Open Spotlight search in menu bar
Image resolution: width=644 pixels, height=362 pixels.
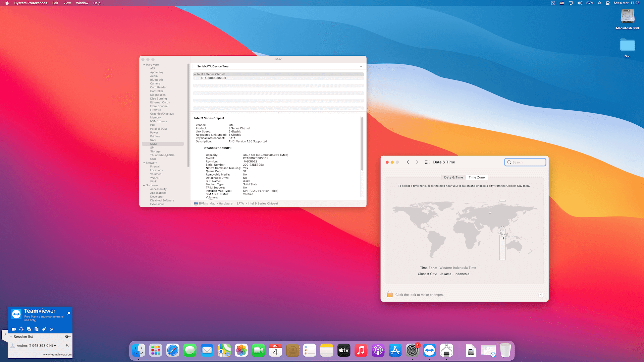pos(599,3)
